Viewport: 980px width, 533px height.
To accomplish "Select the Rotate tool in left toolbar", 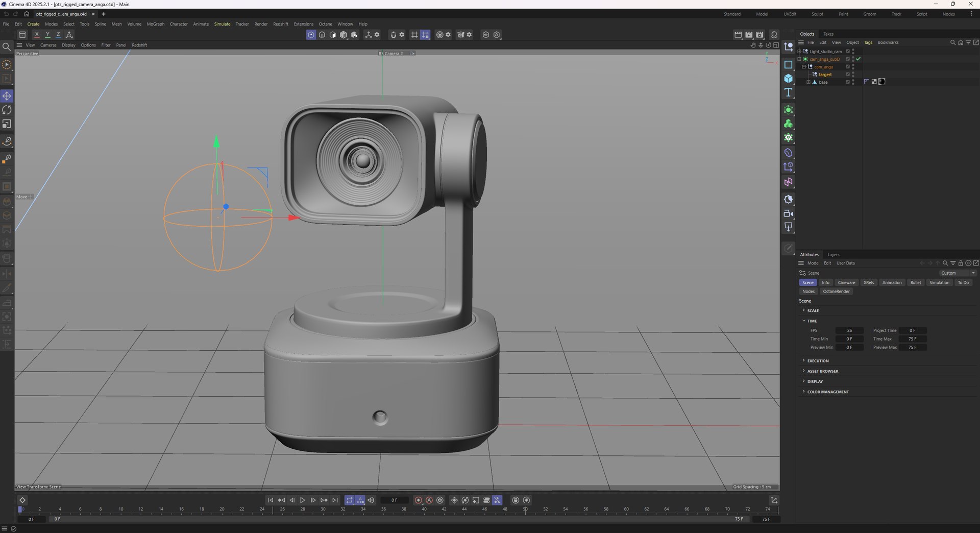I will [7, 110].
